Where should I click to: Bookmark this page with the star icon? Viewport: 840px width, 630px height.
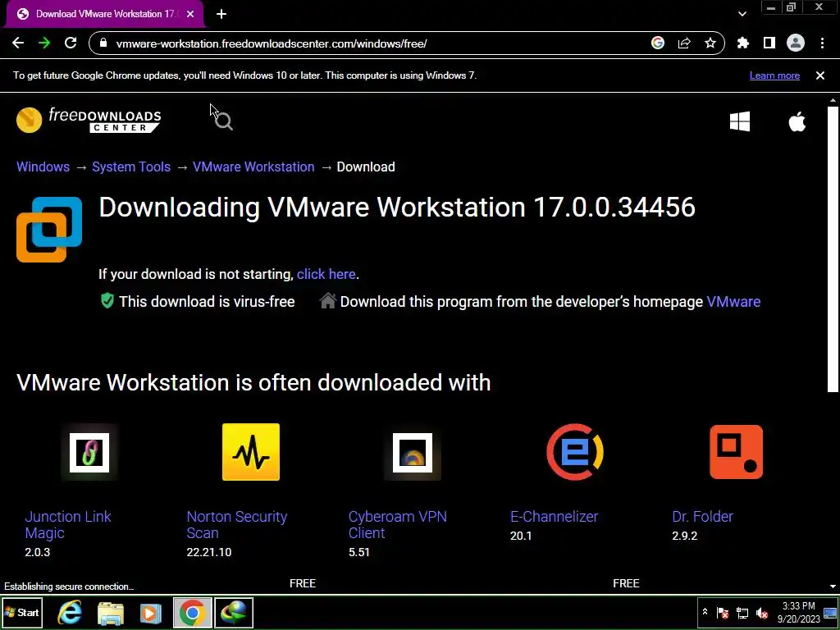710,43
